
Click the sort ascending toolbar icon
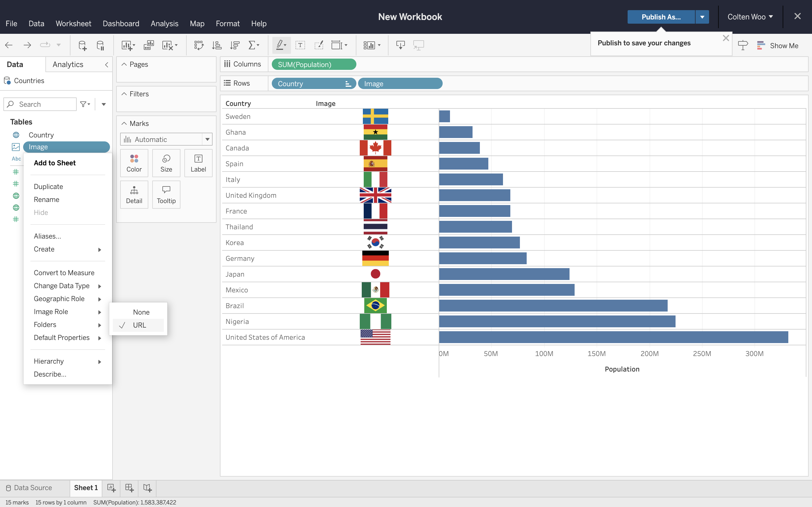point(217,45)
